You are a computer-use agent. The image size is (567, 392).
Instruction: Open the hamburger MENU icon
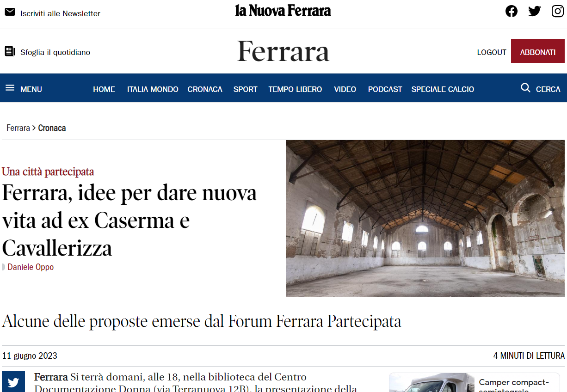(10, 88)
